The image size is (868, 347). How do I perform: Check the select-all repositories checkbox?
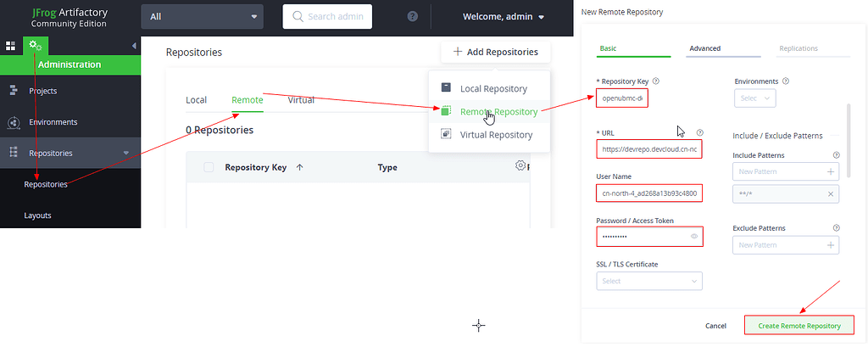209,167
